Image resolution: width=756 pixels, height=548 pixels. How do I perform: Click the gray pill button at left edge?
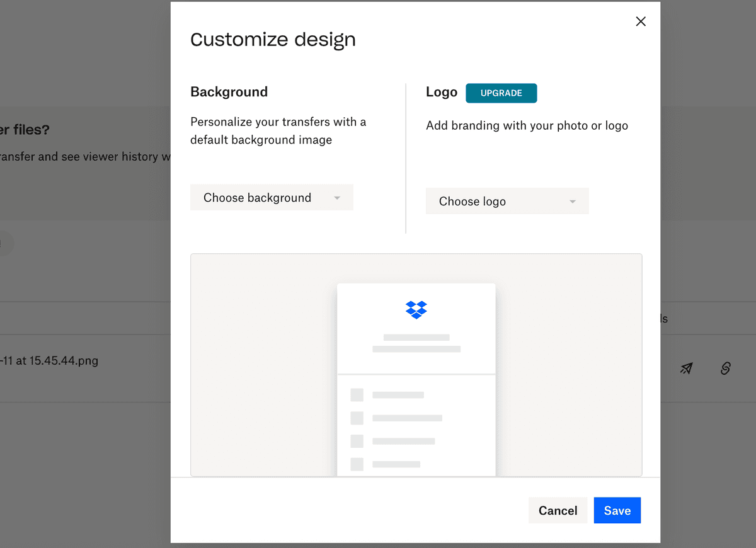pyautogui.click(x=5, y=243)
